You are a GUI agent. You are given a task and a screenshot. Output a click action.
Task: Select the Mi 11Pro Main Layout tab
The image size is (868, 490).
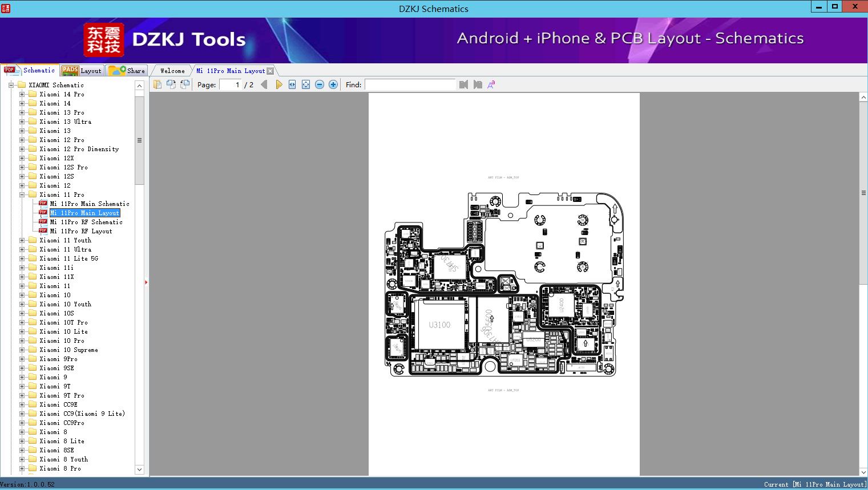(231, 71)
